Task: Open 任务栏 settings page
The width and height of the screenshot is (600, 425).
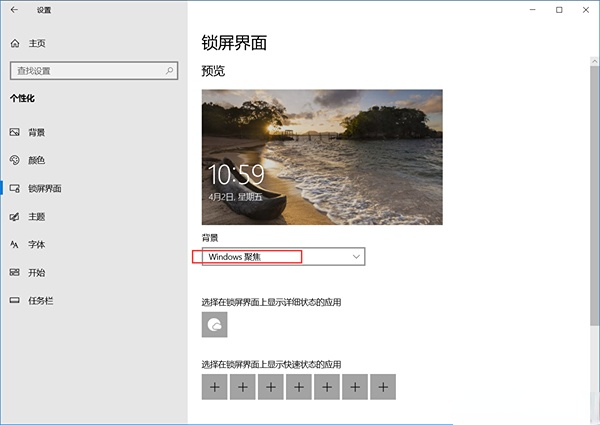Action: click(x=94, y=300)
